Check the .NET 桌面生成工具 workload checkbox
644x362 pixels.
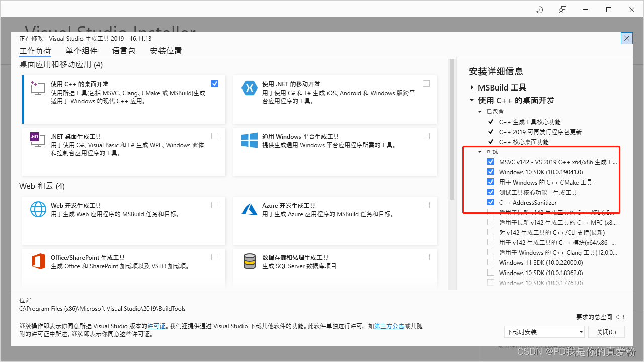(x=215, y=136)
